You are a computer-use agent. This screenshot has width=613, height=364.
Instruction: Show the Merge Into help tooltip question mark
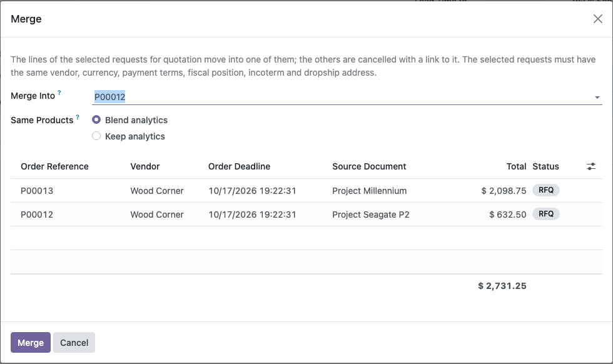point(59,93)
